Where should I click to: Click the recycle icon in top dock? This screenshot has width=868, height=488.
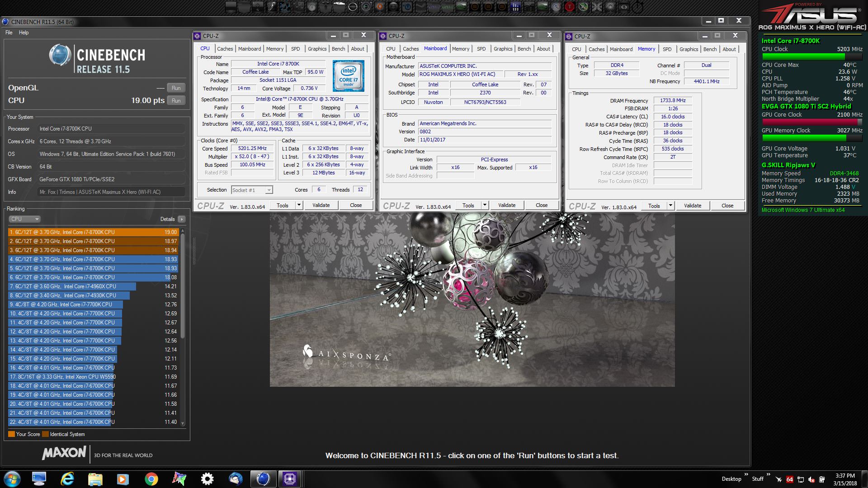624,7
